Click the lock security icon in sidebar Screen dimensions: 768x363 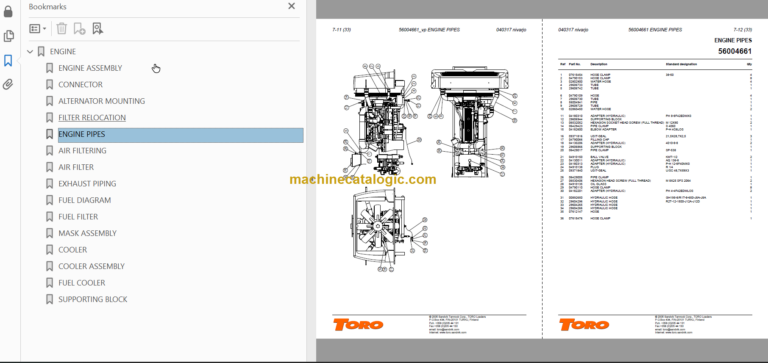[x=8, y=11]
